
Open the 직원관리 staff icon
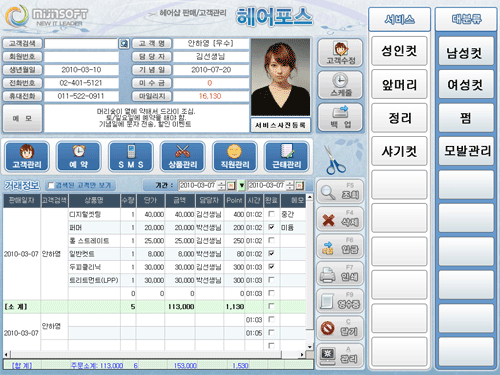[x=235, y=156]
